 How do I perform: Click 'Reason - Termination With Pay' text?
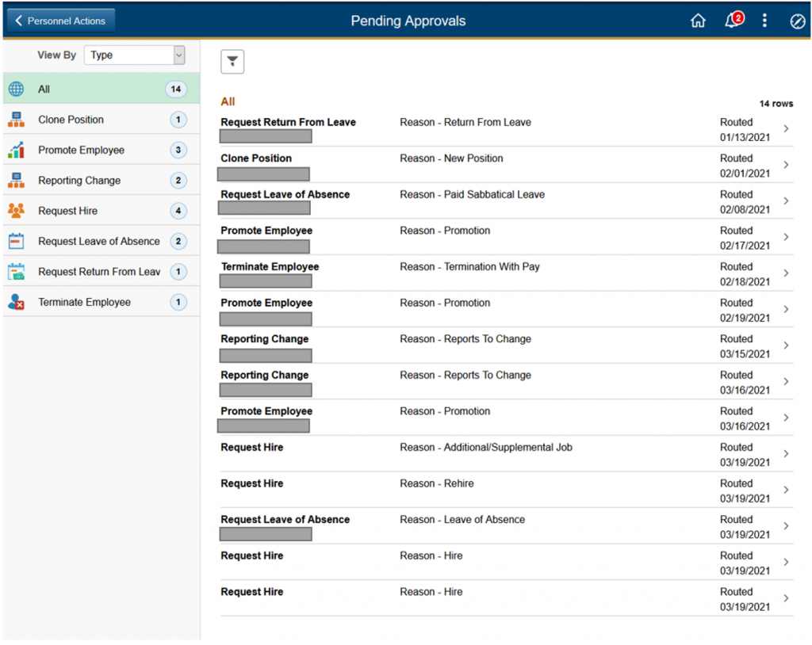click(469, 266)
